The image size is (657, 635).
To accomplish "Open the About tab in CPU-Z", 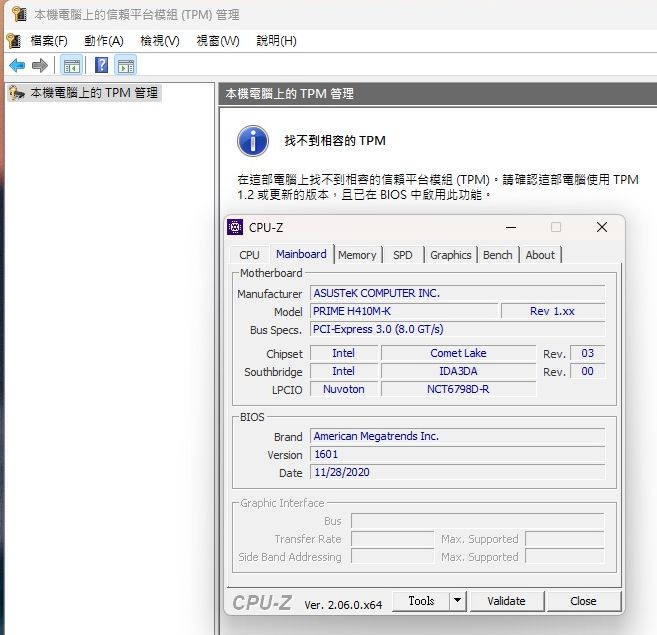I will [541, 255].
